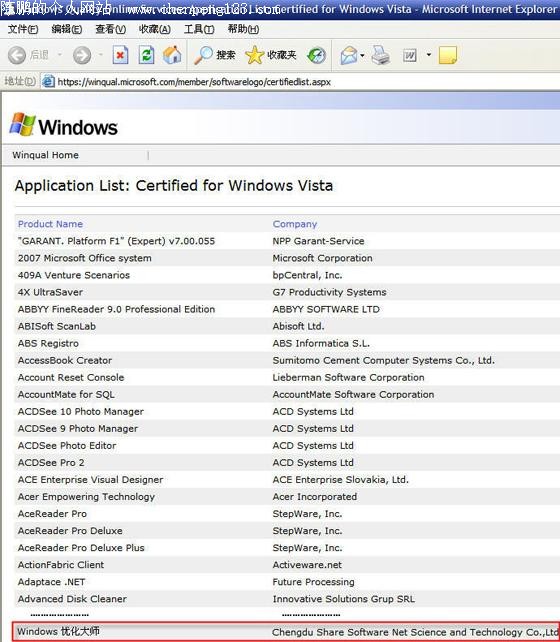Click company Microsoft Corporation
Screen dimensions: 560x642
tap(323, 258)
